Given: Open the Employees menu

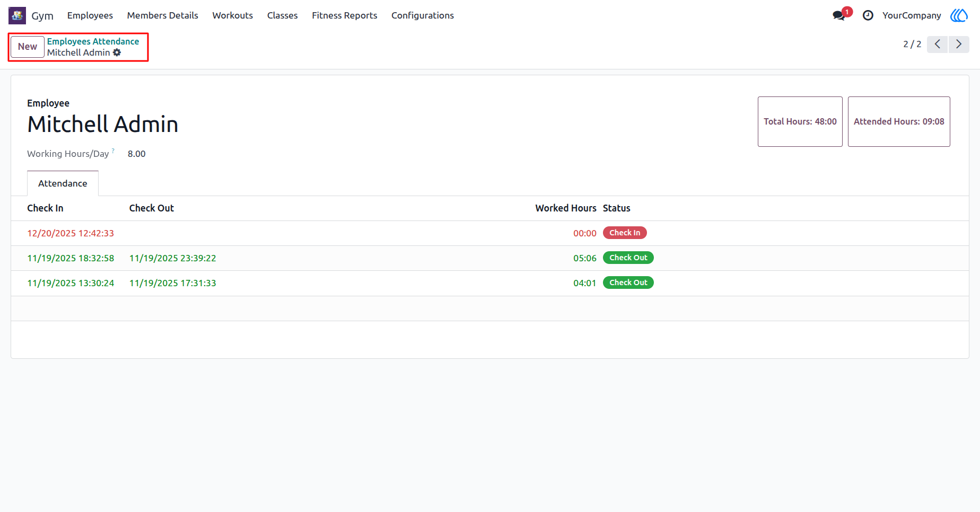Looking at the screenshot, I should pos(90,15).
